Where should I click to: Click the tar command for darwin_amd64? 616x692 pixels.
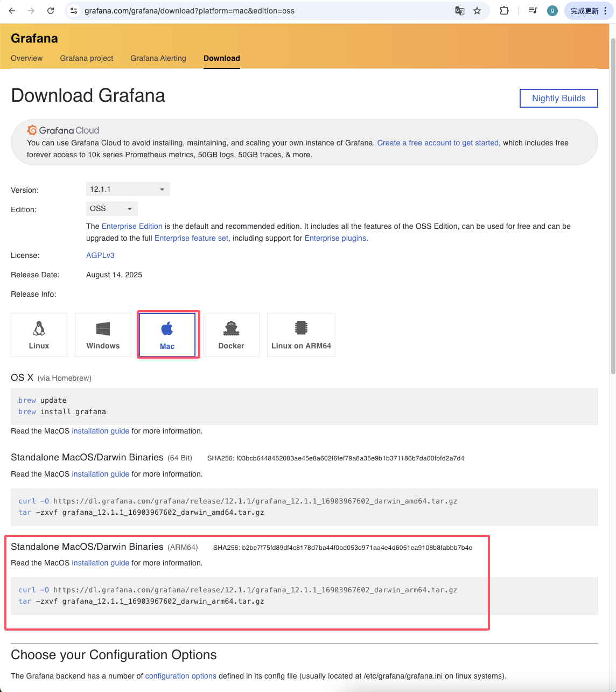[x=141, y=512]
